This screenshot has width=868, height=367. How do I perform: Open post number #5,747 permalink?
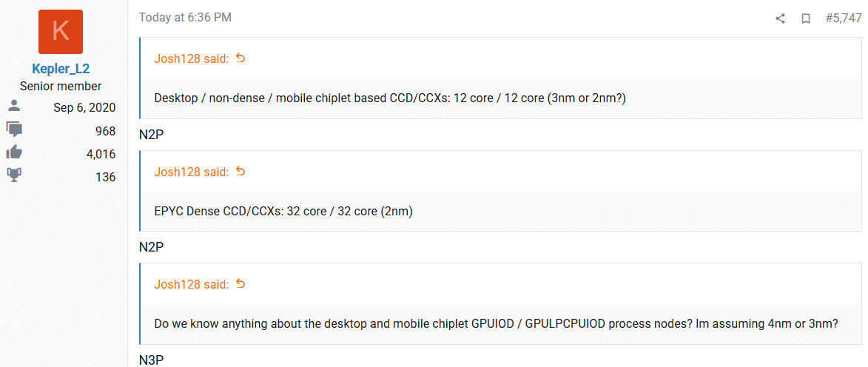pos(843,18)
